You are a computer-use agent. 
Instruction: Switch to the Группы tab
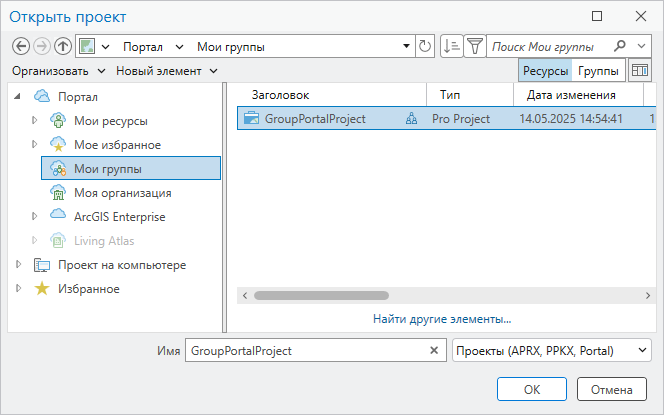click(x=598, y=70)
